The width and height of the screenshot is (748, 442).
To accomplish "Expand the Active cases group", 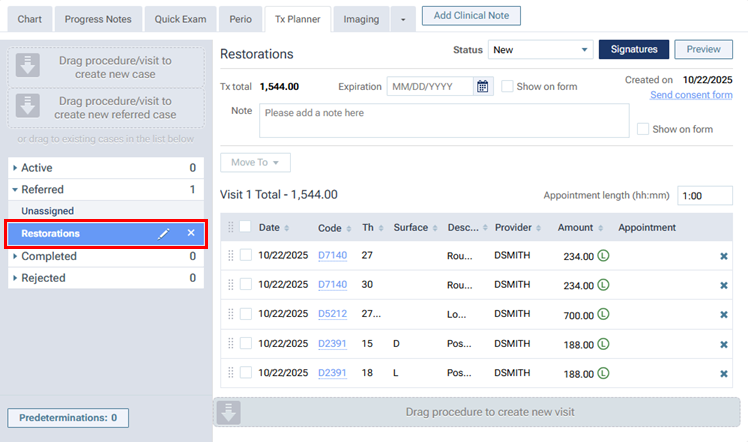I will [15, 168].
